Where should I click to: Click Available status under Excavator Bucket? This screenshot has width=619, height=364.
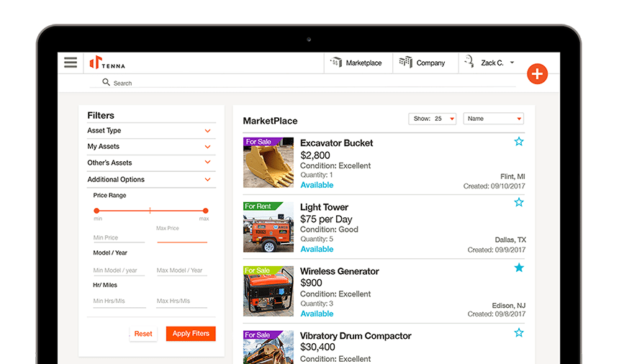[x=317, y=185]
